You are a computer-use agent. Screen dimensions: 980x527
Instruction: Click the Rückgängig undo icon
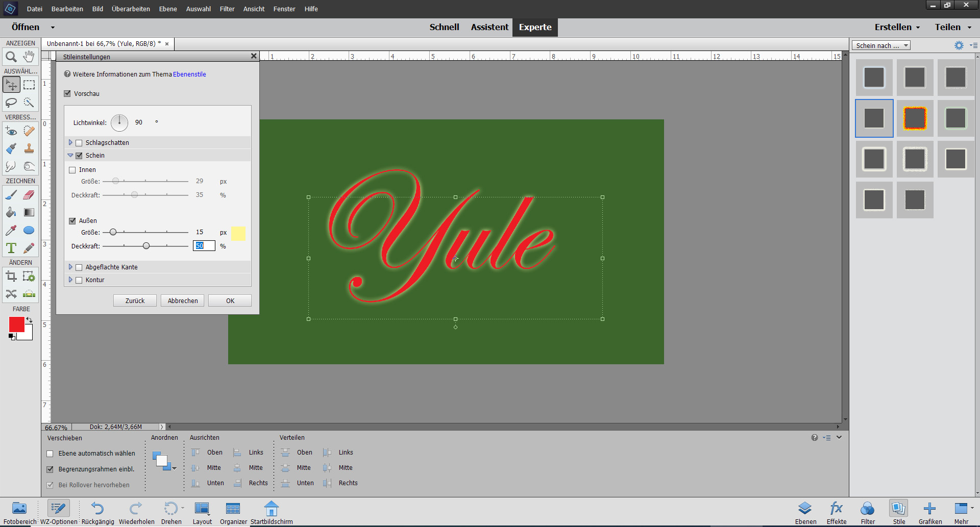97,512
